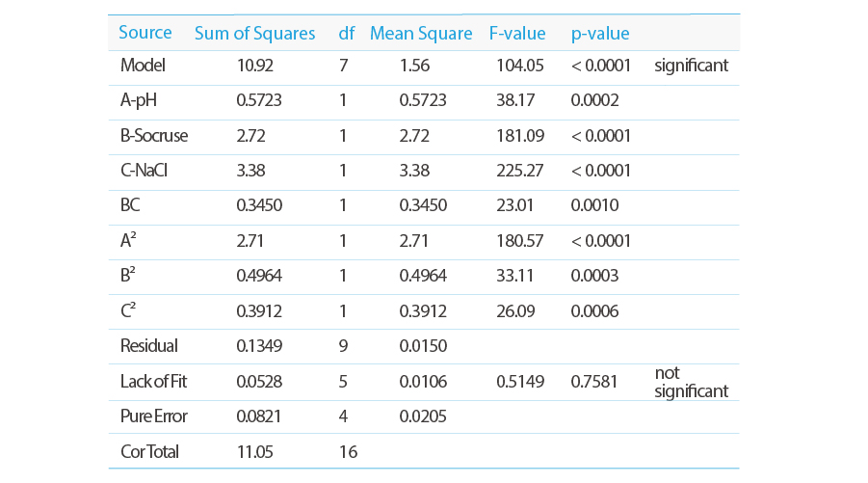Click the Cor Total row label
868x483 pixels.
pos(149,452)
